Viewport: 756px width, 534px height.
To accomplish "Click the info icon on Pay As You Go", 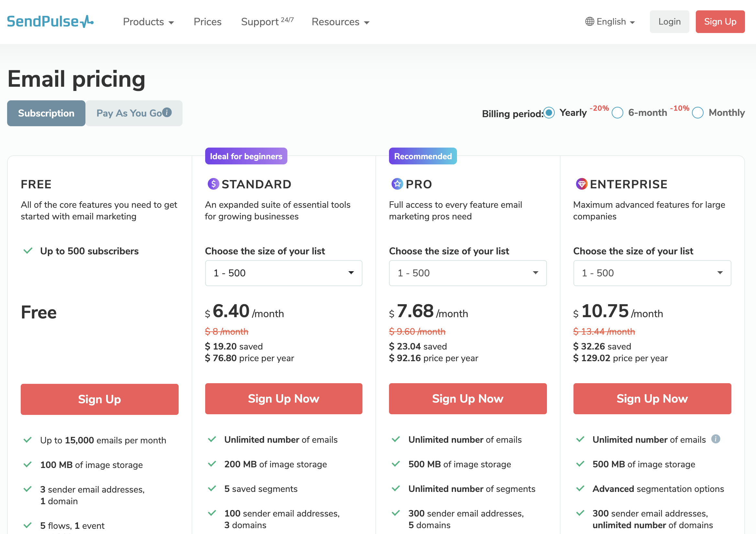I will [167, 112].
